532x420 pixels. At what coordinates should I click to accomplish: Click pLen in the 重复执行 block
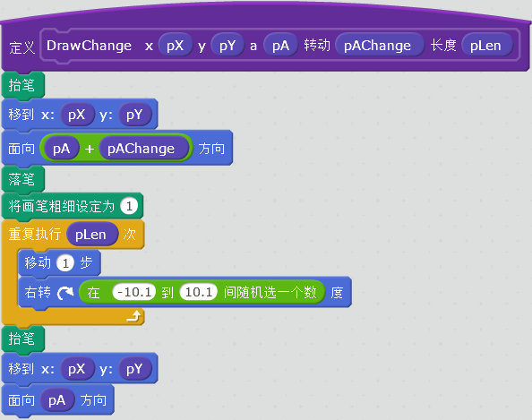(x=92, y=235)
